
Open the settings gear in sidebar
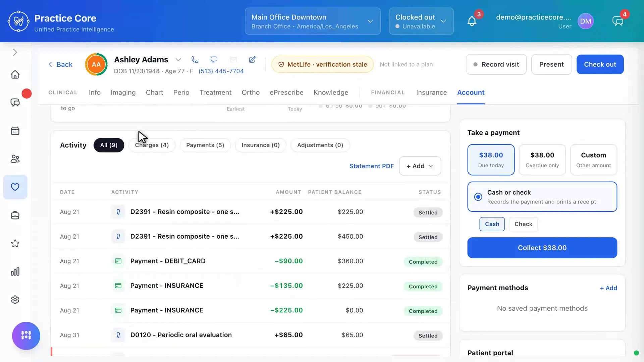[x=15, y=300]
